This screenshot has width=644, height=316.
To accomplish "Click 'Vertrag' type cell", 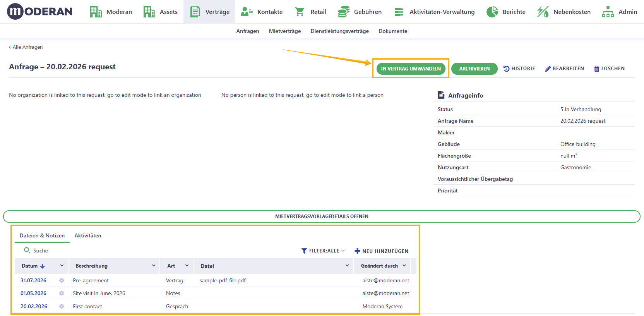I will pyautogui.click(x=175, y=280).
